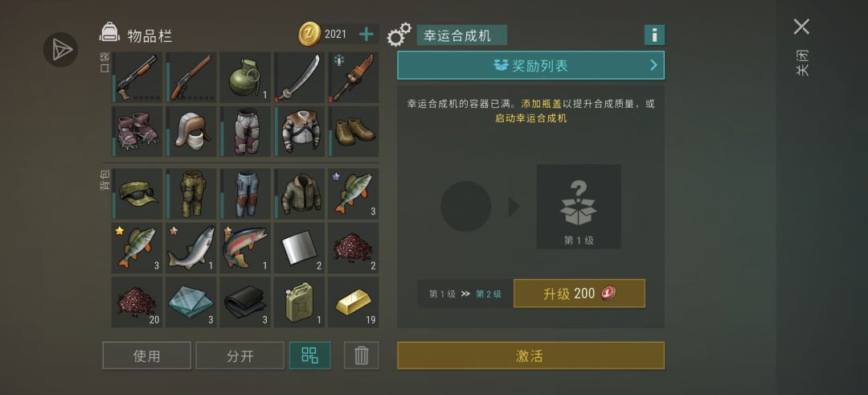The image size is (868, 395).
Task: Click the mystery box reward slot
Action: (x=579, y=206)
